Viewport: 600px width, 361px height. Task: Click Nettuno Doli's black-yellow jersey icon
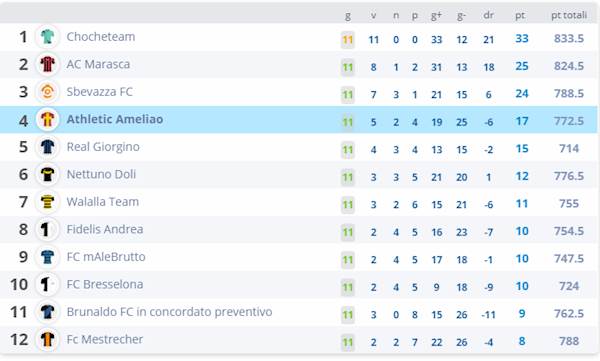(47, 175)
